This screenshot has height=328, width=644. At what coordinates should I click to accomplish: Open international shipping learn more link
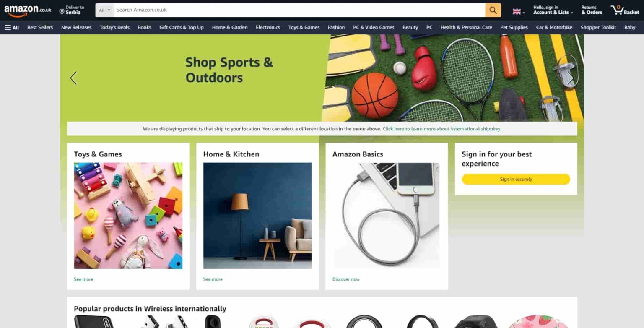coord(441,129)
